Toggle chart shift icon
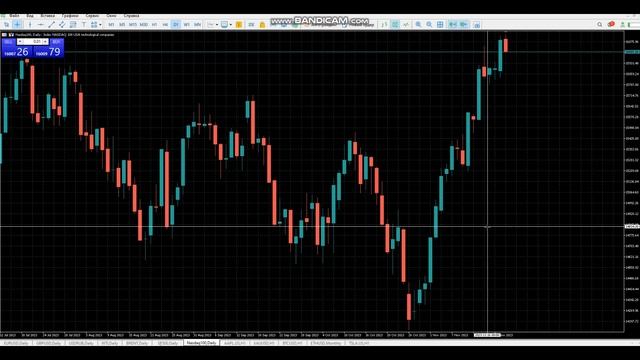Image resolution: width=640 pixels, height=360 pixels. tap(464, 25)
